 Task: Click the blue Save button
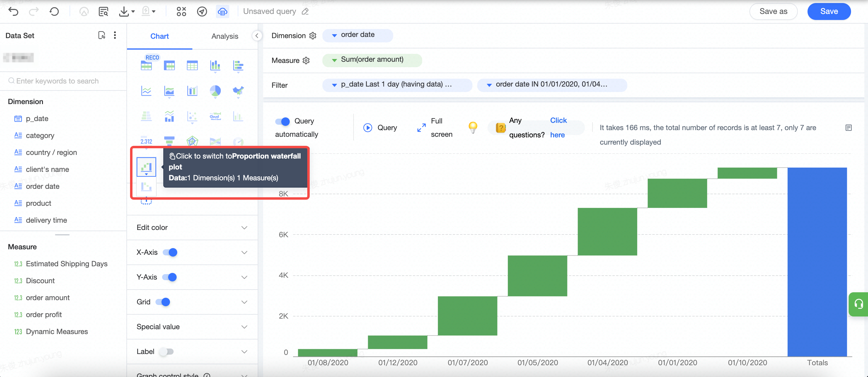pos(829,11)
